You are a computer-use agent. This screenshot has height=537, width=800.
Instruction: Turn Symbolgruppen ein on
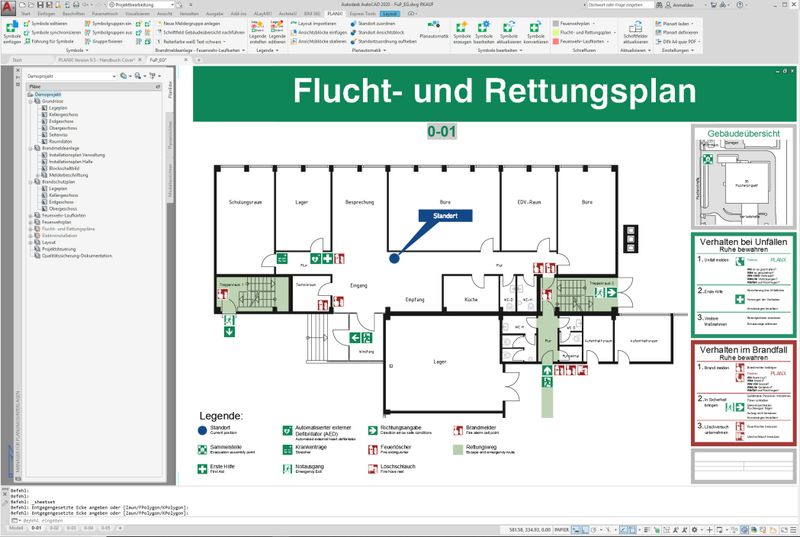(x=108, y=23)
